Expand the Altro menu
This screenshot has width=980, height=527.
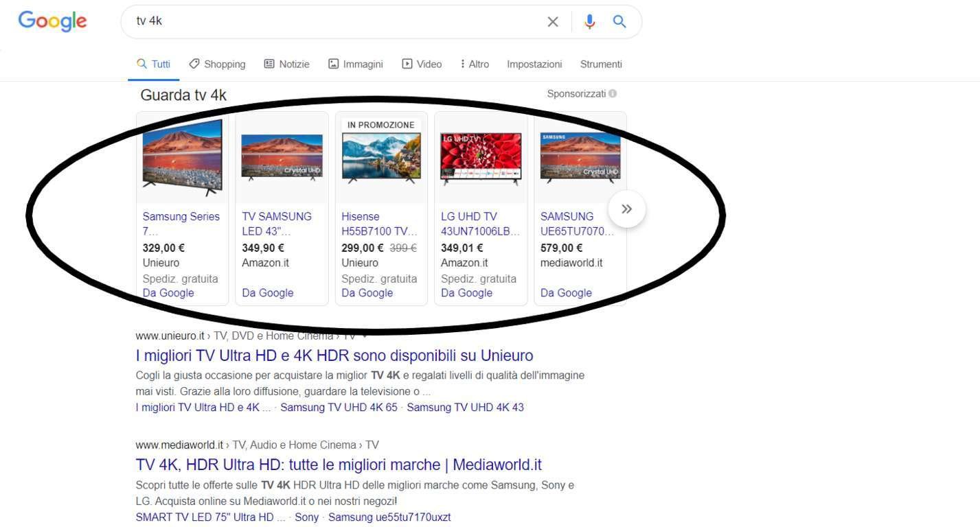[475, 64]
